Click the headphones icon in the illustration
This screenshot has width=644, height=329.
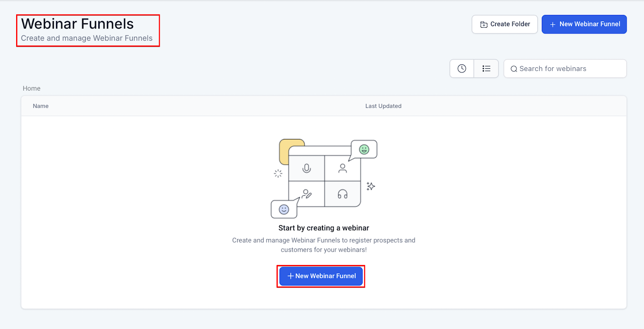coord(343,194)
